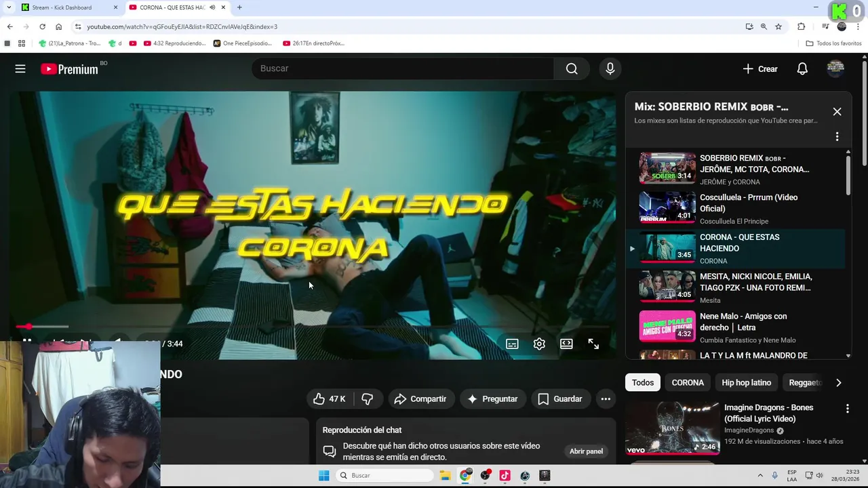868x488 pixels.
Task: Open more actions ellipsis beside Guardar
Action: pyautogui.click(x=606, y=399)
